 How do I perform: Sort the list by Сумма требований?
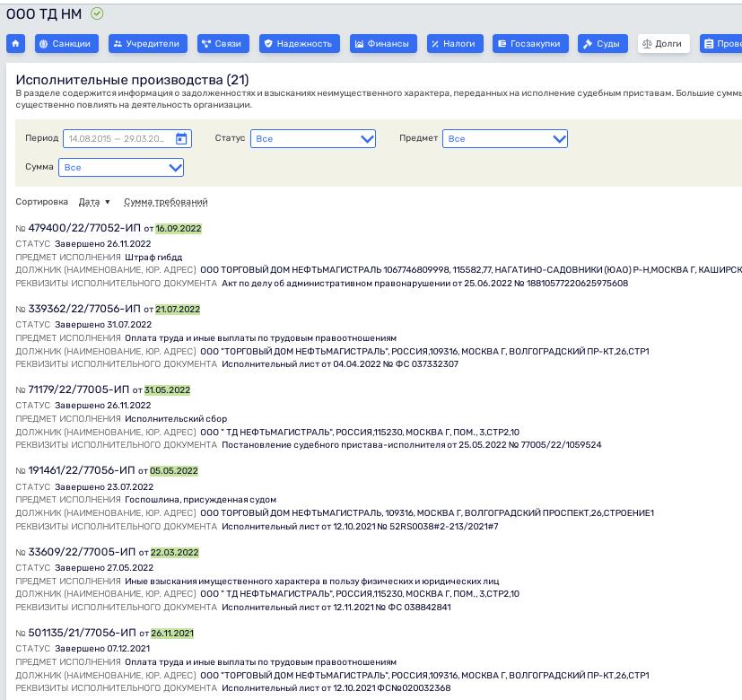tap(166, 202)
